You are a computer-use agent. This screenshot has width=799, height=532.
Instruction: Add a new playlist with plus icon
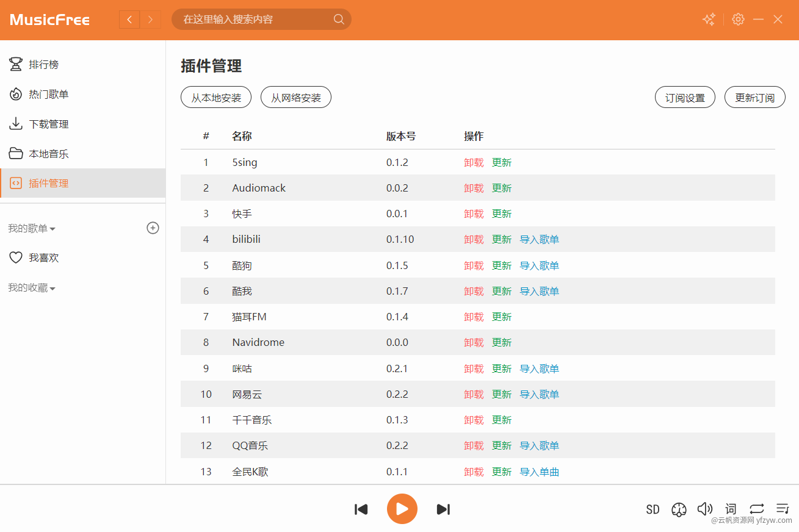tap(153, 228)
